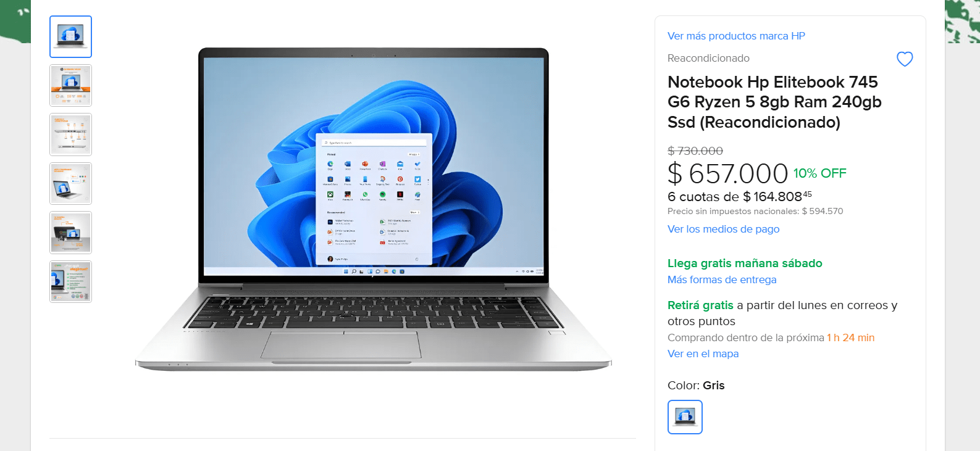Image resolution: width=980 pixels, height=451 pixels.
Task: Open the second product thumbnail
Action: coord(70,86)
